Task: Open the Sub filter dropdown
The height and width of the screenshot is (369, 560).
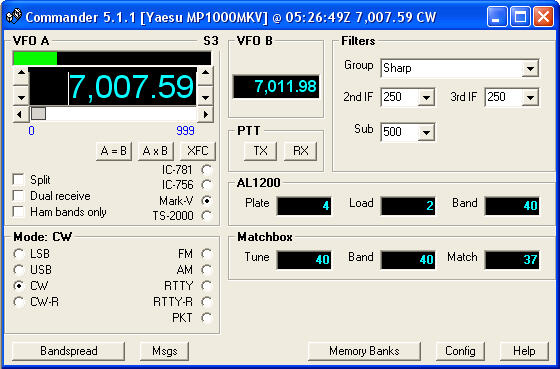Action: tap(408, 132)
